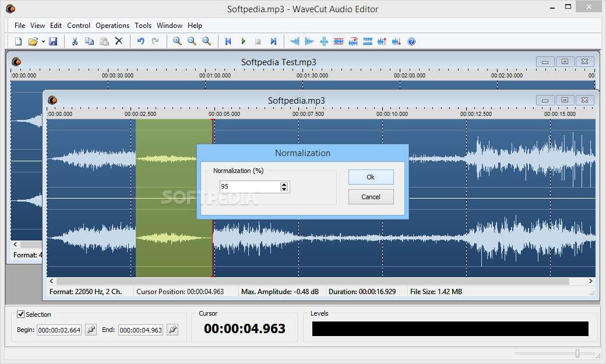Increase normalization value with up spinner arrow

(284, 184)
